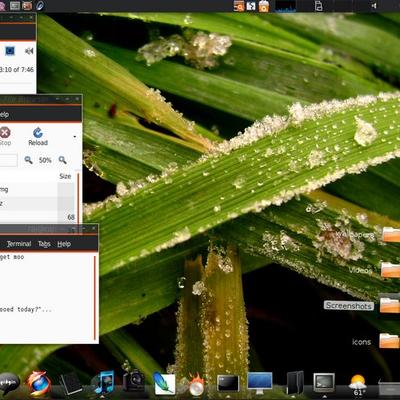The image size is (400, 400).
Task: Open the black notebook app in dock
Action: (x=71, y=383)
